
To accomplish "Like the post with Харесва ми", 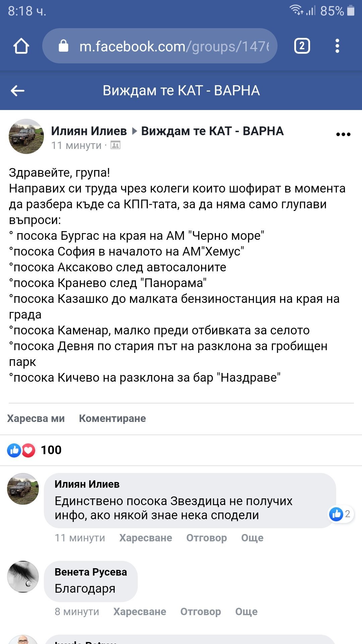I will (36, 418).
